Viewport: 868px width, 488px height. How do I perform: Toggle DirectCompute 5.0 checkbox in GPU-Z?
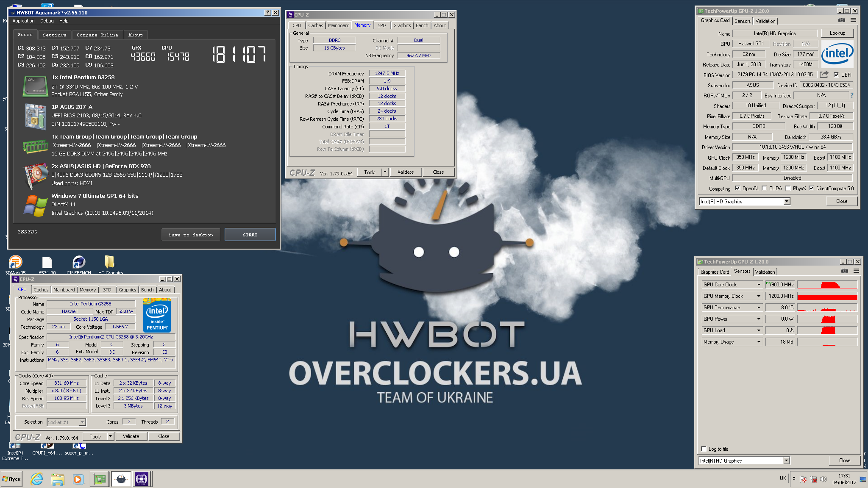click(x=811, y=189)
